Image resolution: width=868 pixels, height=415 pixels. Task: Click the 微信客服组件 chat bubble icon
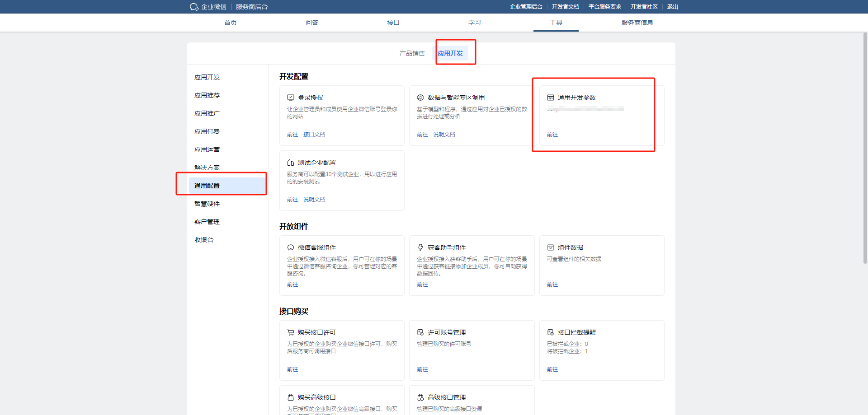[x=291, y=247]
